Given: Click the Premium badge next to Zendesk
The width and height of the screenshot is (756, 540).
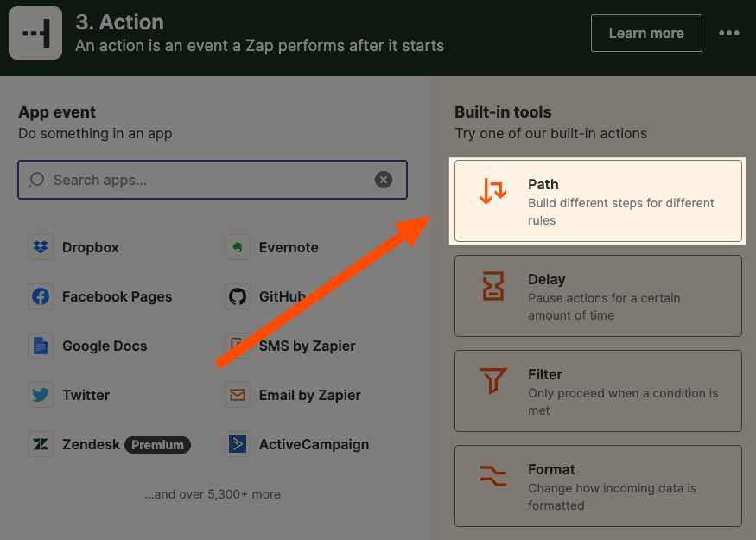Looking at the screenshot, I should click(x=157, y=445).
